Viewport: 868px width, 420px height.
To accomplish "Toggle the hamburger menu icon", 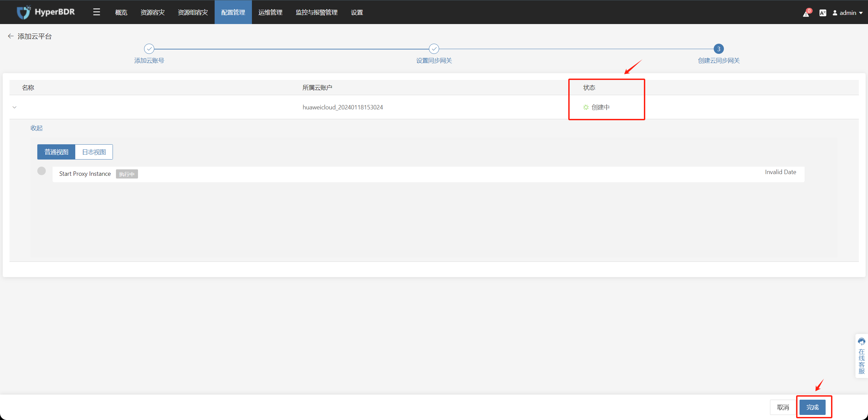I will pos(97,12).
